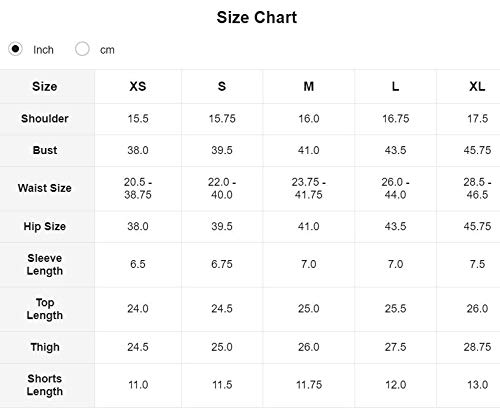Click the XL size column header
500x408 pixels.
[x=477, y=86]
